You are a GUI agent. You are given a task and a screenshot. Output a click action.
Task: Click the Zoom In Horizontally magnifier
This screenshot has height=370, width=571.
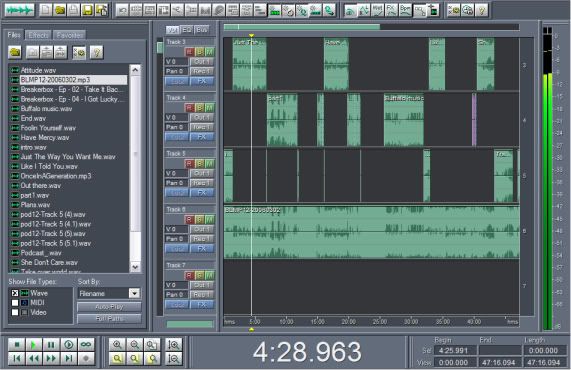pos(117,344)
